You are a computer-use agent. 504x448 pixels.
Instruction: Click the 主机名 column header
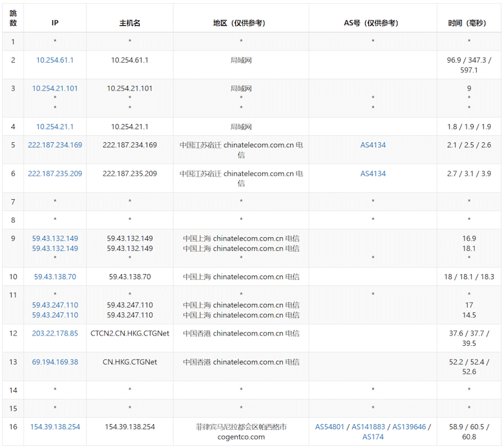pyautogui.click(x=129, y=23)
